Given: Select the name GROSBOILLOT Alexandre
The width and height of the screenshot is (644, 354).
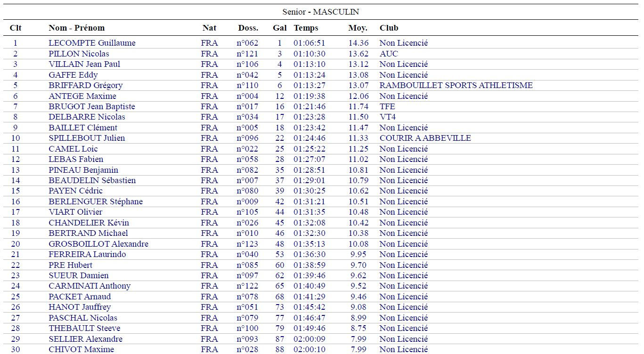Looking at the screenshot, I should (x=98, y=244).
